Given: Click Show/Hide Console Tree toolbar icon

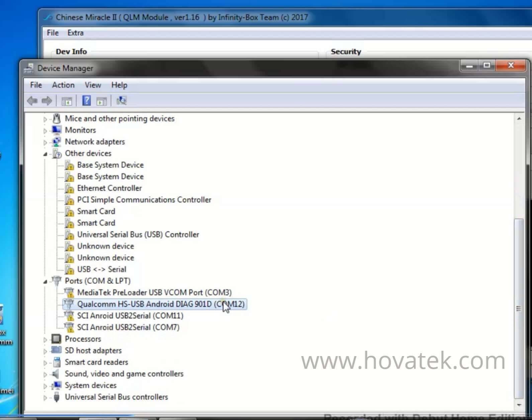Looking at the screenshot, I should 67,101.
